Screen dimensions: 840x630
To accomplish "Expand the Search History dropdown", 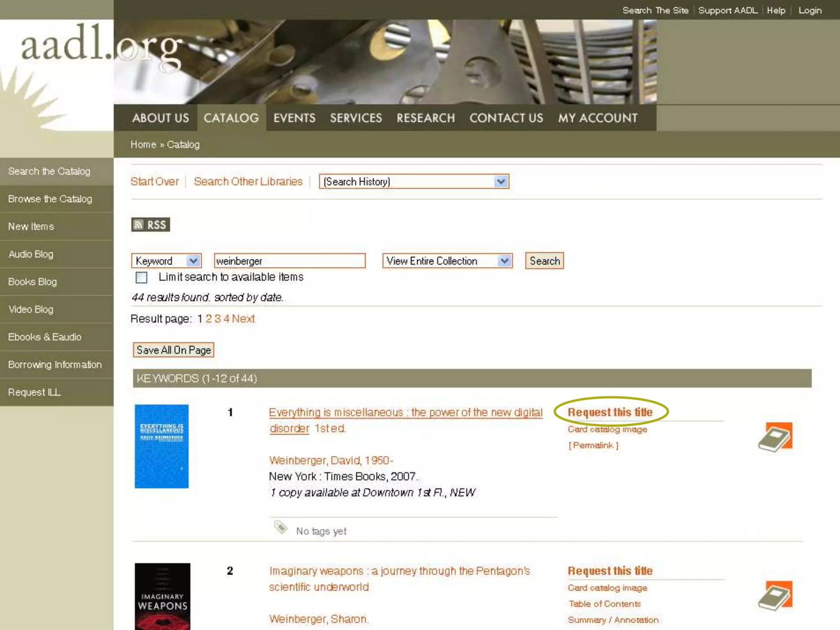I will (413, 182).
